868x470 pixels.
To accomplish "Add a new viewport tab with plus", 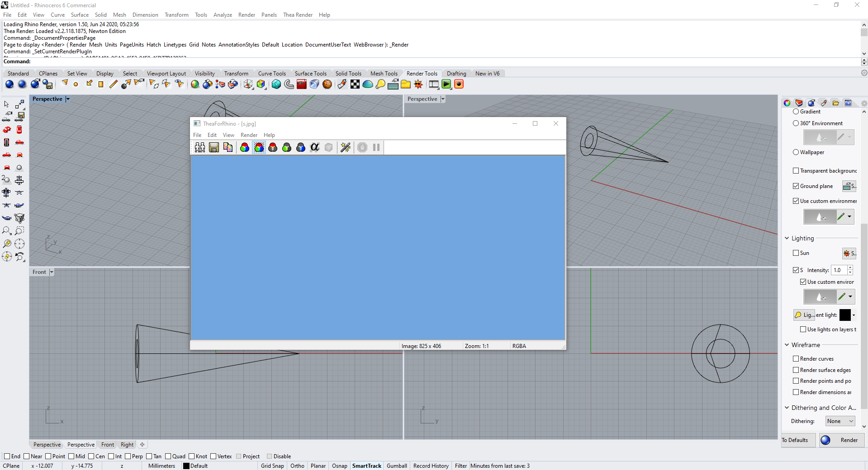I will [142, 445].
